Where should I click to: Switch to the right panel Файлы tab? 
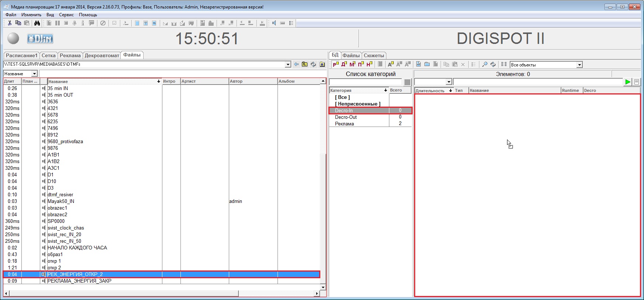(x=351, y=55)
